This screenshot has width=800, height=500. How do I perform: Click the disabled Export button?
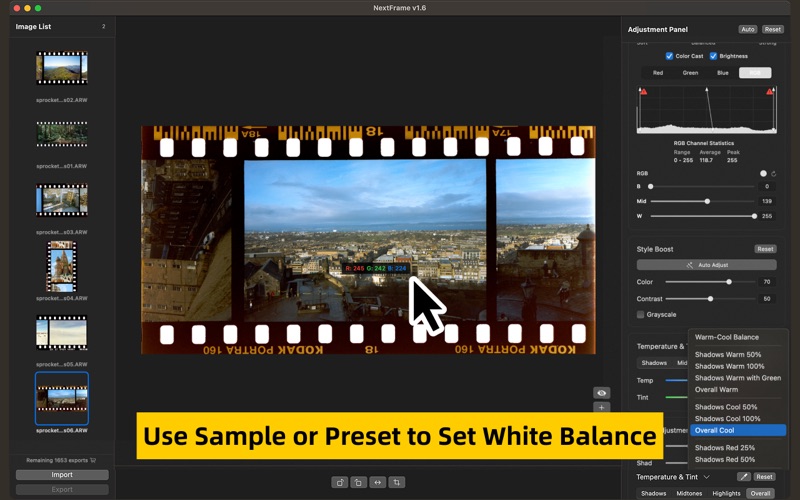(62, 490)
